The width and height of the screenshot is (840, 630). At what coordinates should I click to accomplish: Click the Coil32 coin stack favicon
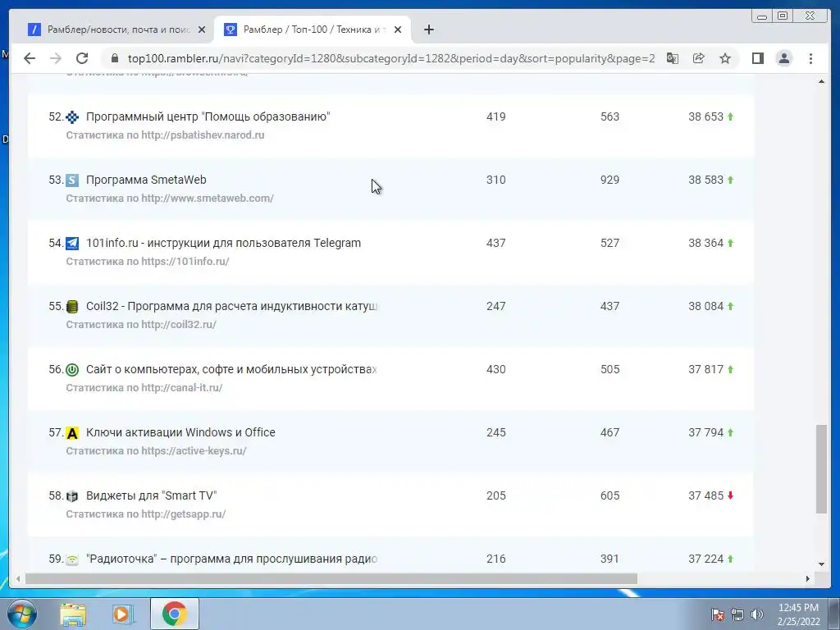pos(72,307)
